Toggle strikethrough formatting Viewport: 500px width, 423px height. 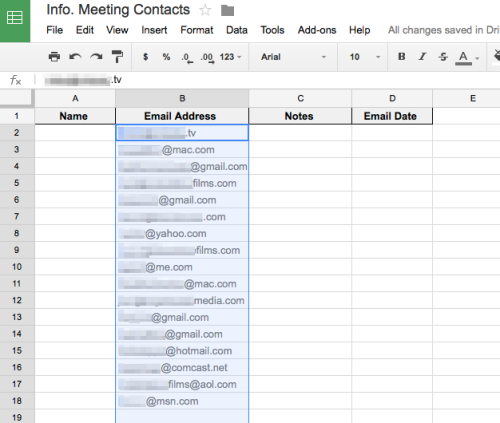[x=443, y=57]
